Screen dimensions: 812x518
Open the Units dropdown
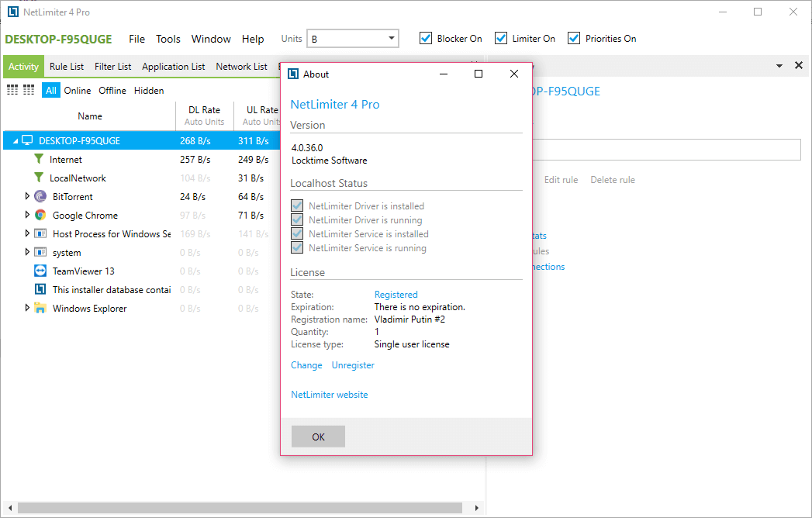[353, 38]
